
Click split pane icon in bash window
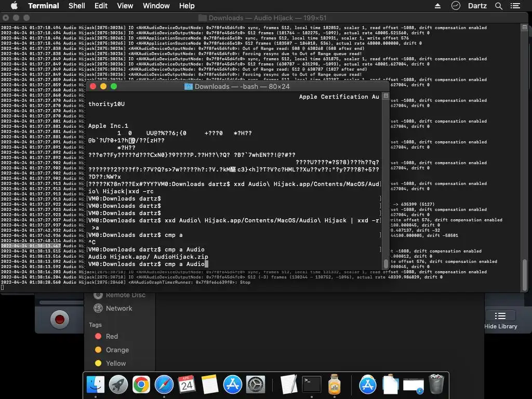pos(386,96)
